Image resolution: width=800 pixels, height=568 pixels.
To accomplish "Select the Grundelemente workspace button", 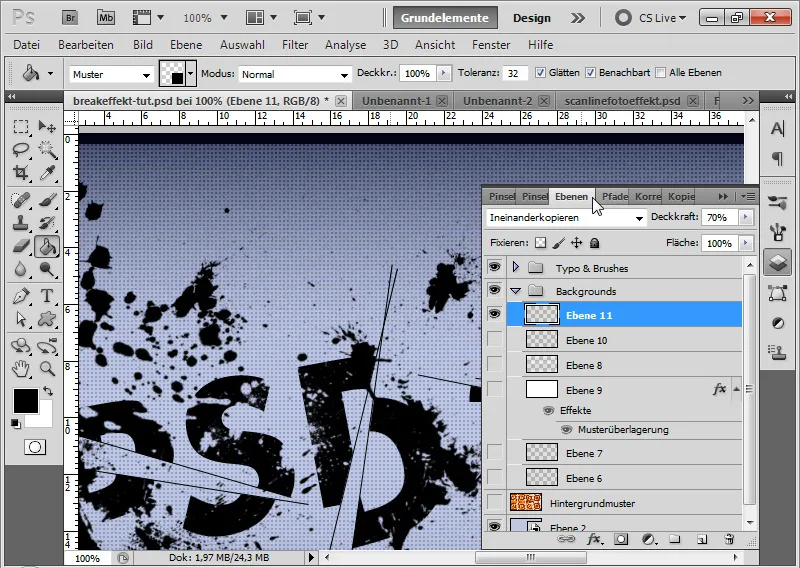I will [x=445, y=18].
